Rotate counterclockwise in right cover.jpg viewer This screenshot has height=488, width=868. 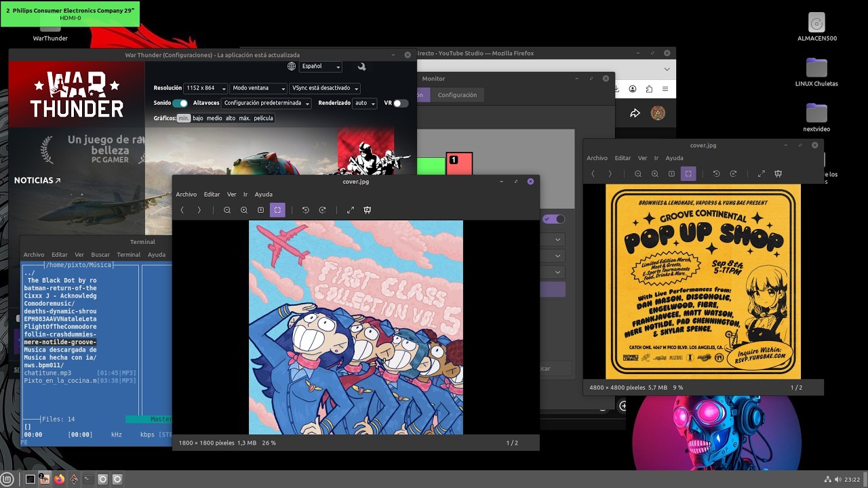tap(717, 174)
